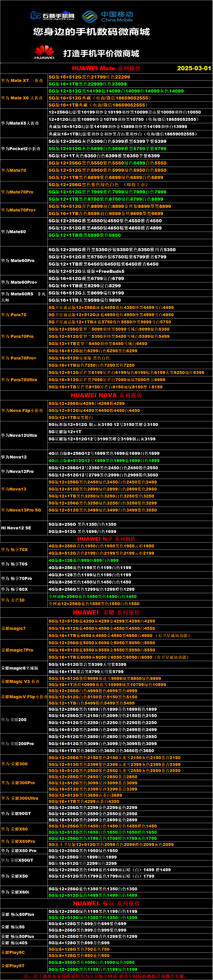Click the 畅玩40S row 5G版4+128G黑色699青色699
Viewport: 213px width, 980px height.
130,943
